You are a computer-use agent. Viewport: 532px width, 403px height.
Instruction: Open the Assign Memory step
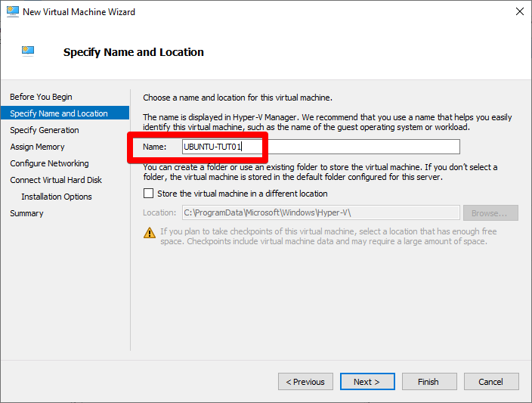[x=37, y=147]
